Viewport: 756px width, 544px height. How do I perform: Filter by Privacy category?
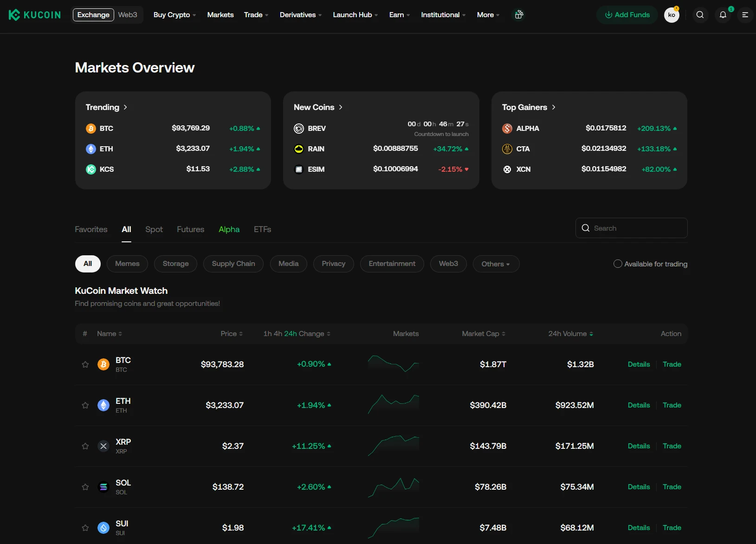[x=334, y=264]
